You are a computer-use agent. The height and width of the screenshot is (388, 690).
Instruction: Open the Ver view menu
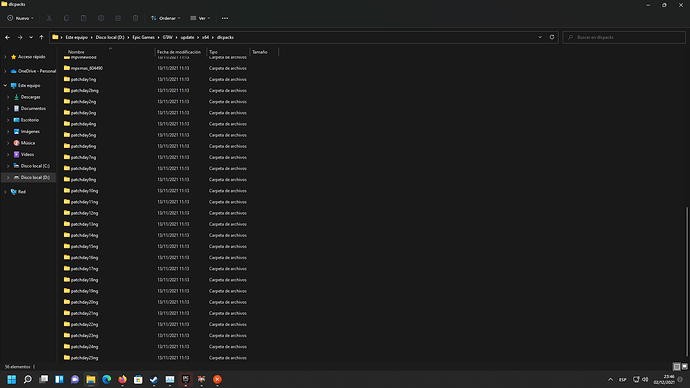[x=200, y=18]
